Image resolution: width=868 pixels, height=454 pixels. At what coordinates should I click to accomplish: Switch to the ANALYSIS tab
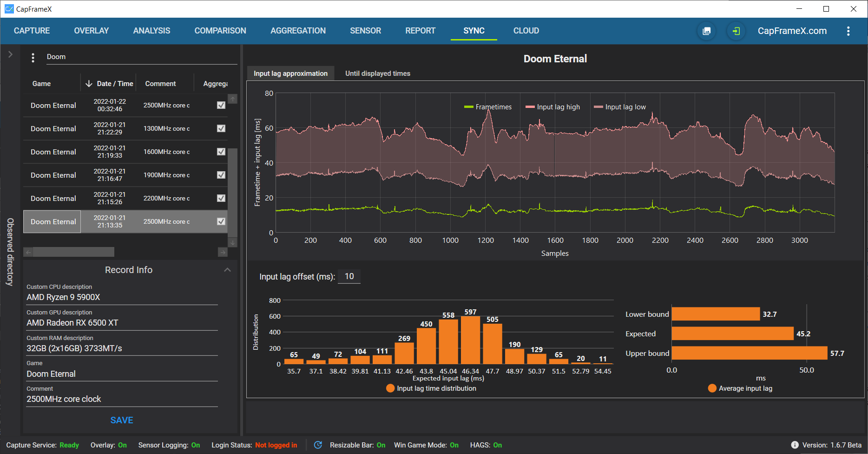click(x=151, y=31)
